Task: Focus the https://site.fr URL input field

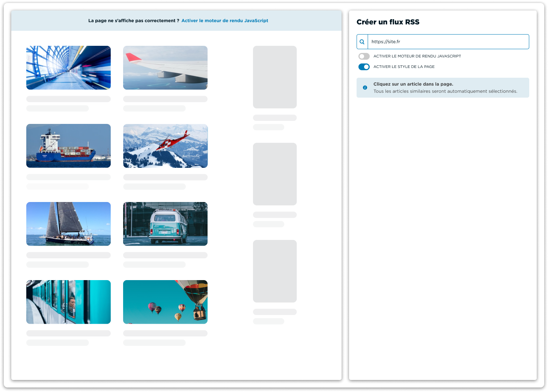Action: click(x=448, y=42)
